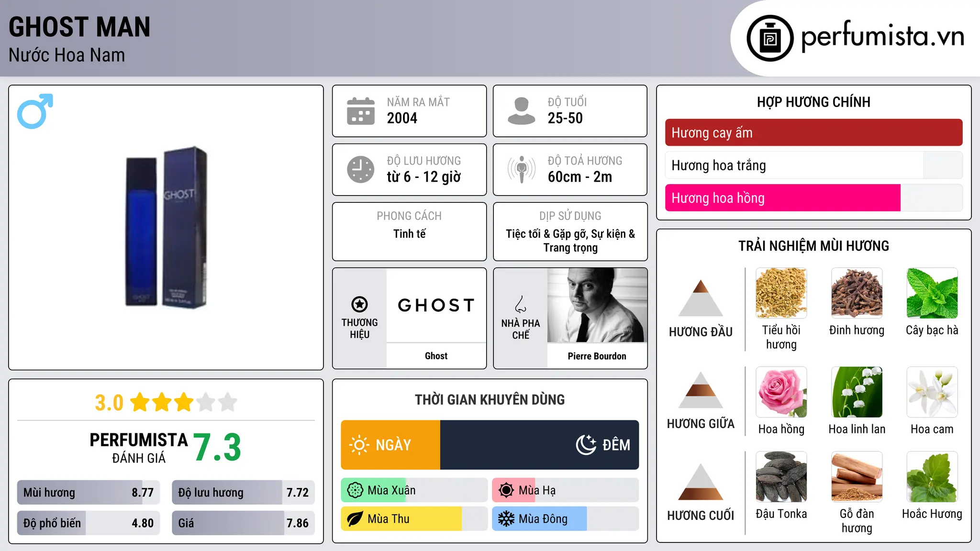The height and width of the screenshot is (551, 980).
Task: Open the Pierre Bourdon perfumer photo
Action: 597,305
